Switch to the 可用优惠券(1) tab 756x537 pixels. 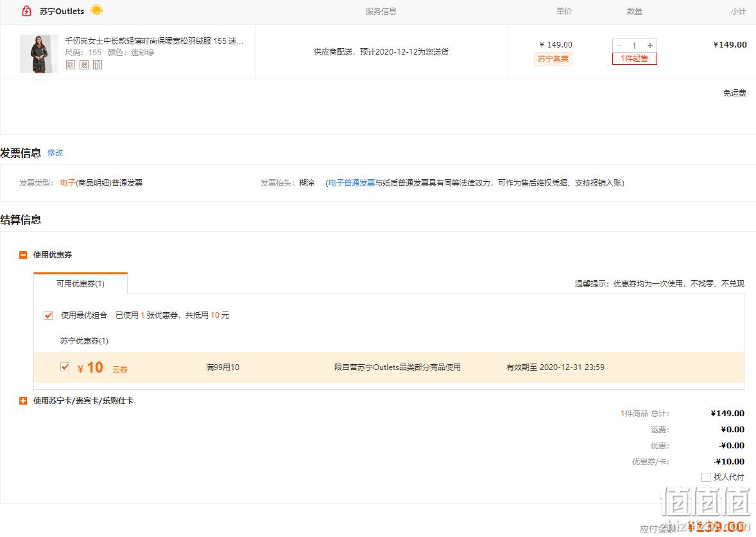click(80, 284)
